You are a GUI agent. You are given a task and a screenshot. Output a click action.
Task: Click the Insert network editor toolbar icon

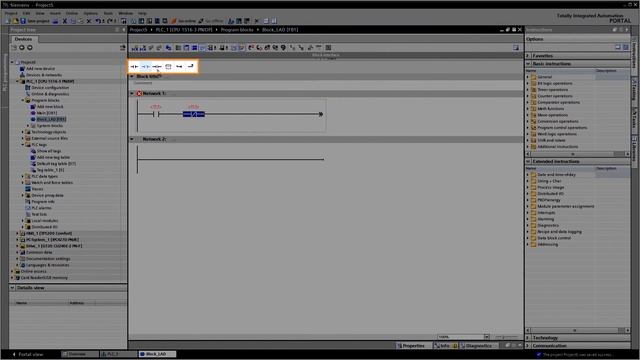point(135,48)
